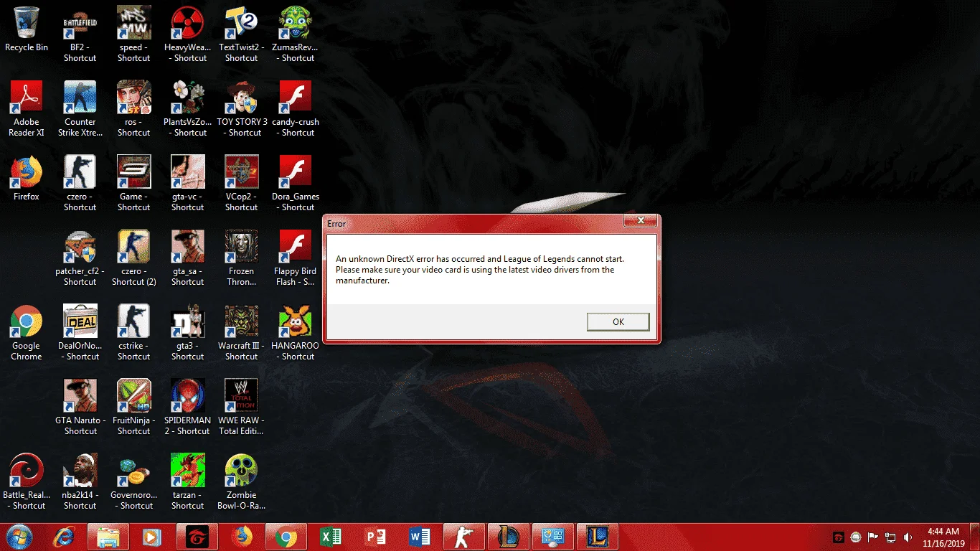This screenshot has width=980, height=551.
Task: Open the Action Center flag tray icon
Action: tap(873, 537)
